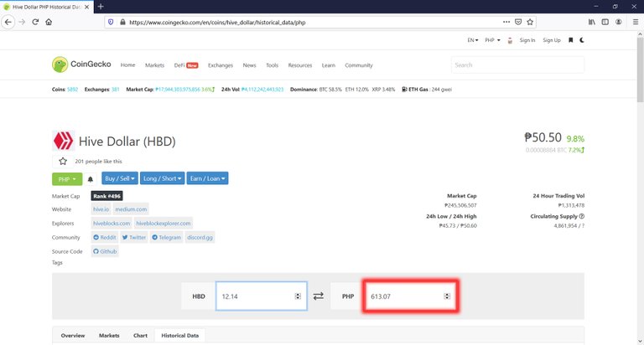Reload the page with the refresh icon
Image resolution: width=644 pixels, height=345 pixels.
point(35,22)
